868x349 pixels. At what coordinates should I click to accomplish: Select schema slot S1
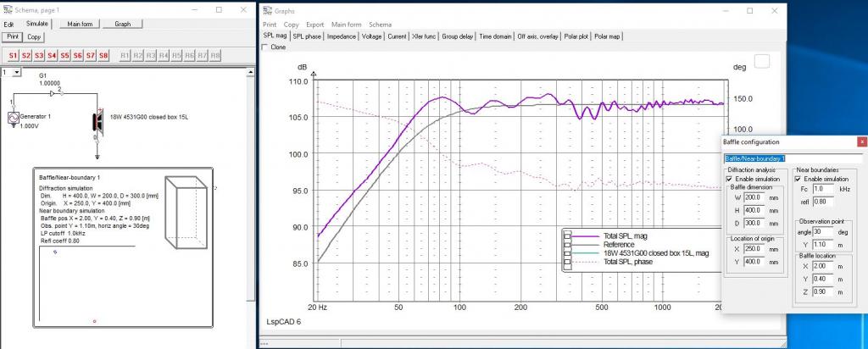[x=13, y=56]
